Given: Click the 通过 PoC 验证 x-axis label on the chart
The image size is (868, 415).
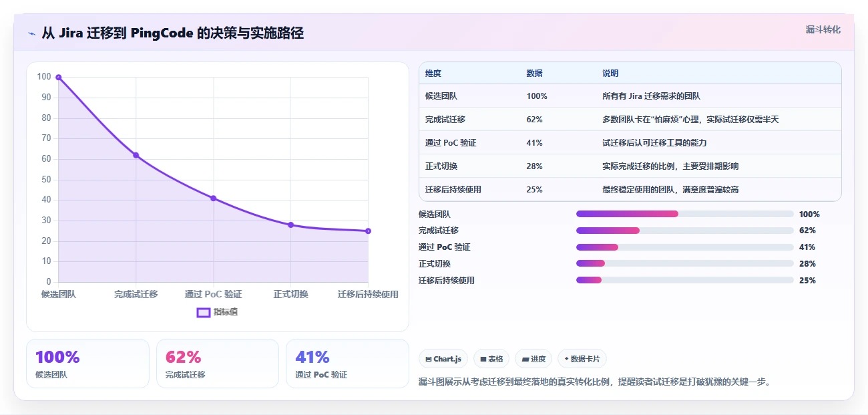Looking at the screenshot, I should pyautogui.click(x=214, y=294).
